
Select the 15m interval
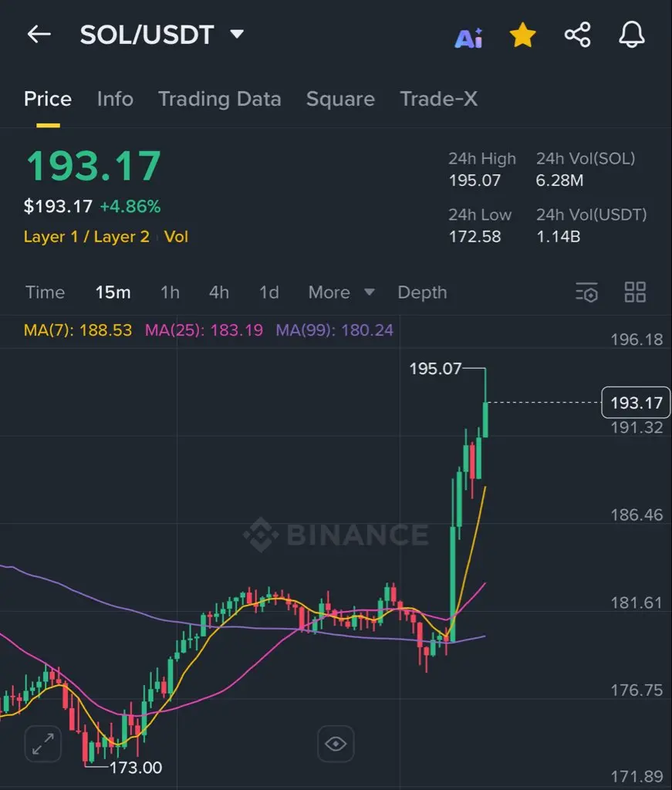click(113, 292)
